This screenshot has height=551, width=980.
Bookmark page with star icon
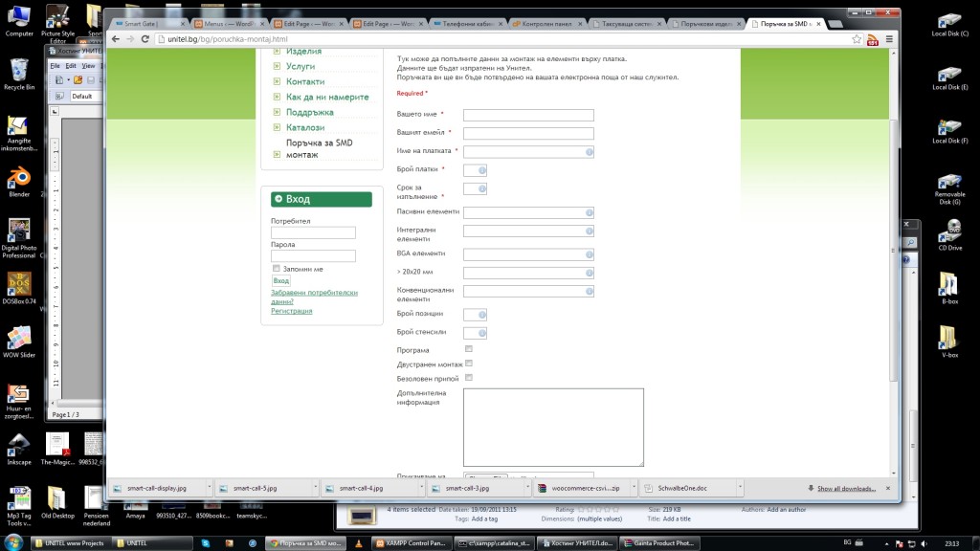(x=857, y=38)
